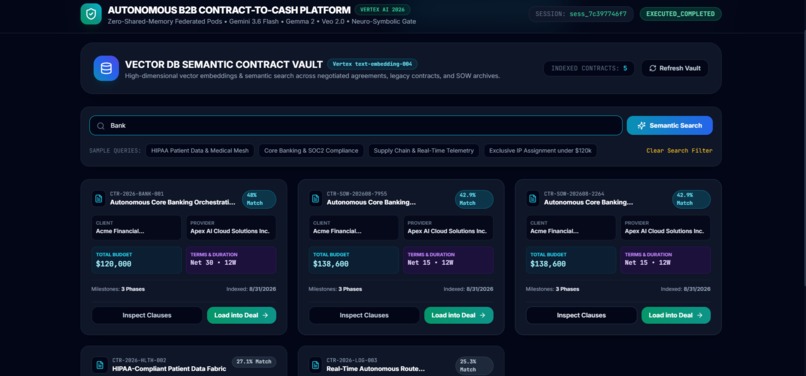Click Acme Financial client on BANK-001 card
This screenshot has height=376, width=806.
(x=120, y=231)
